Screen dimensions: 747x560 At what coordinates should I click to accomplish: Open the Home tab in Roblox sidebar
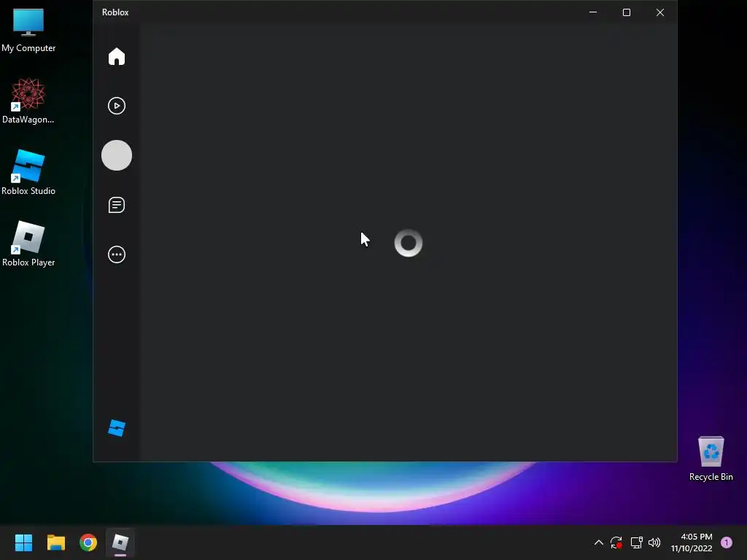(x=116, y=56)
